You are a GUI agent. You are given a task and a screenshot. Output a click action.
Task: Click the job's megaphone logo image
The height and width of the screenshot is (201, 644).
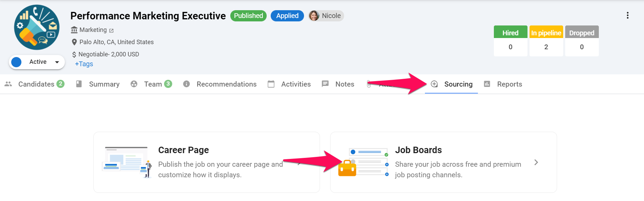click(37, 27)
